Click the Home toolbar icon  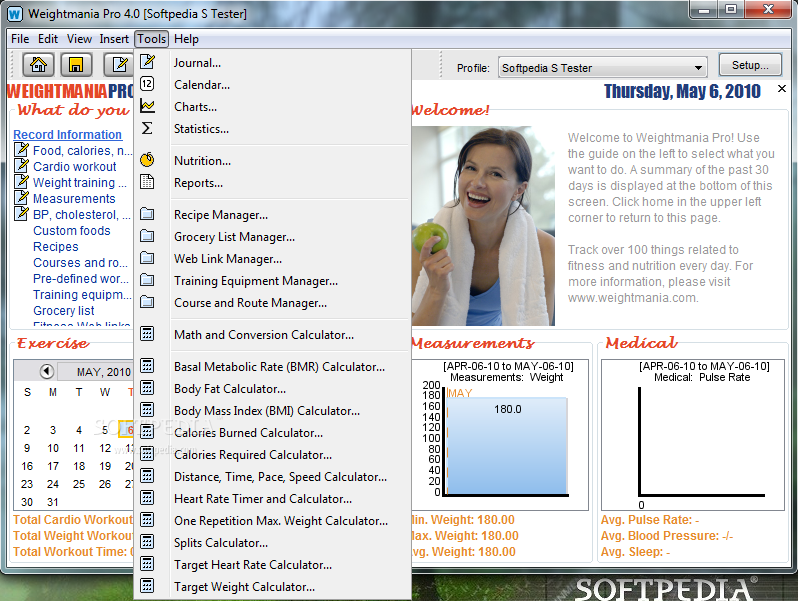point(38,65)
